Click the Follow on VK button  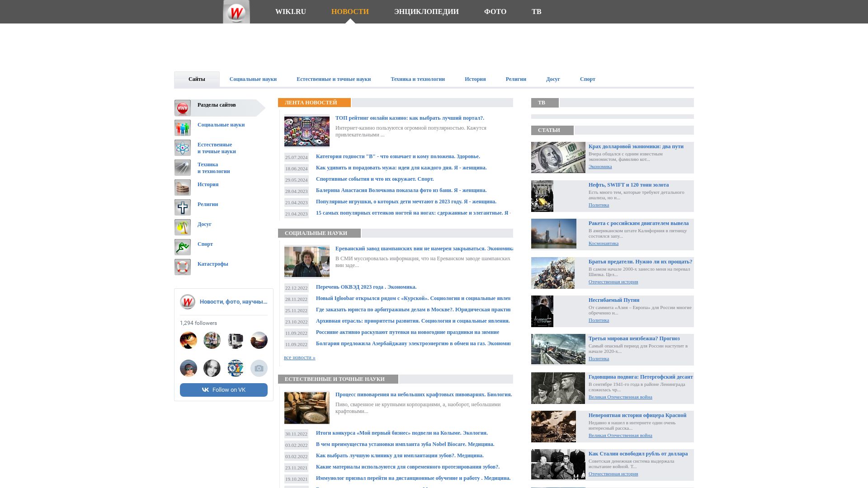tap(223, 389)
